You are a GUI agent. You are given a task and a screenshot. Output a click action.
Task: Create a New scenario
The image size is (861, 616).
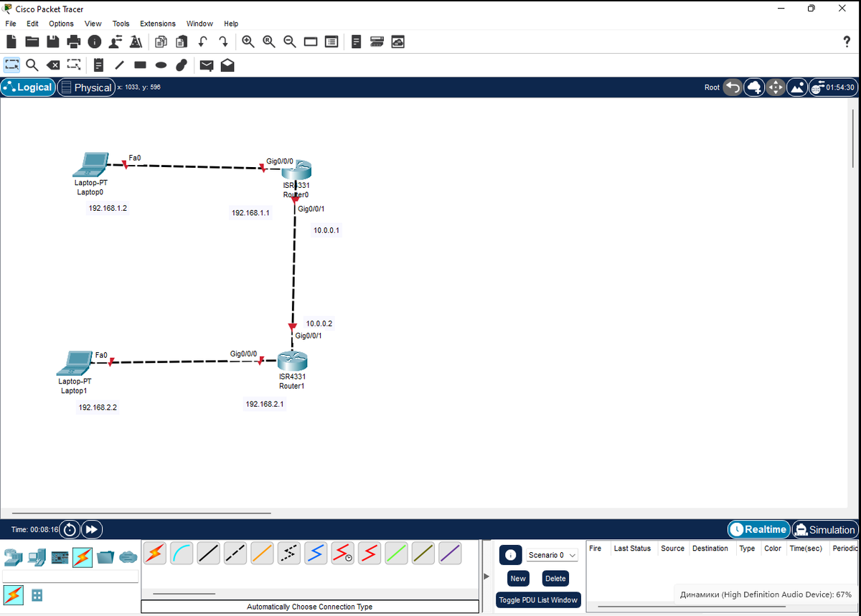coord(518,578)
